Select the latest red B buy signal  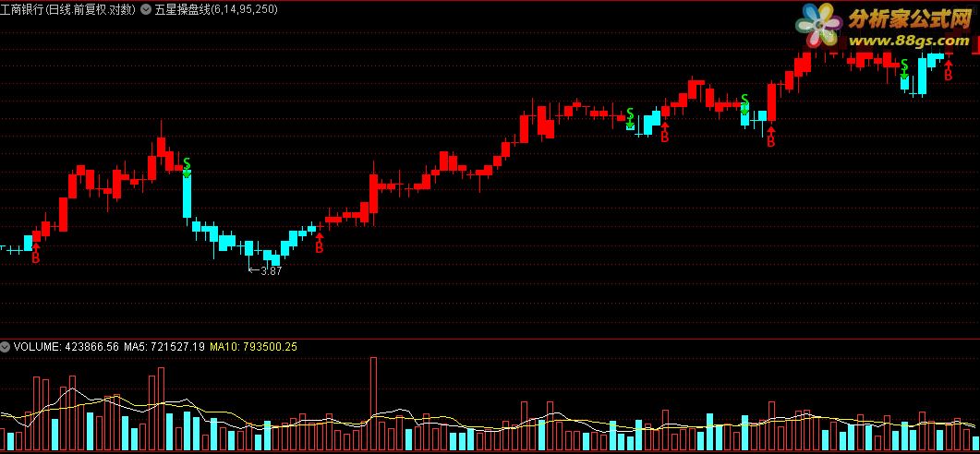pyautogui.click(x=948, y=71)
